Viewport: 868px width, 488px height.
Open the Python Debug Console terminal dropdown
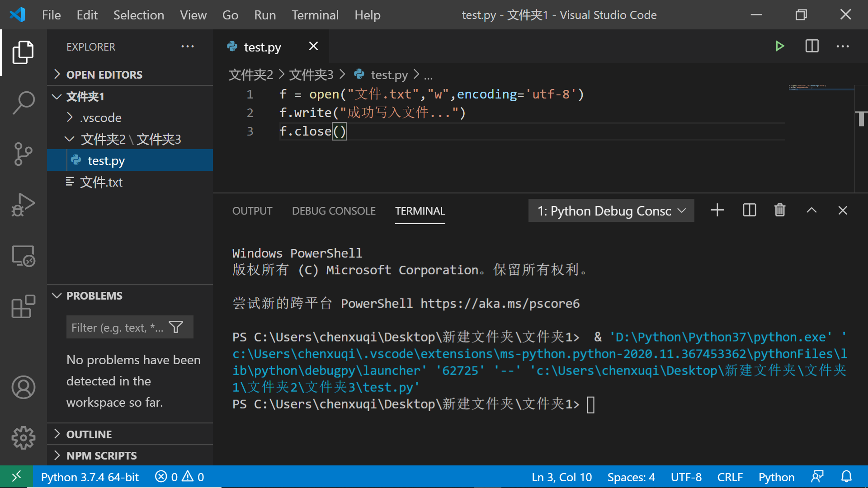point(611,211)
